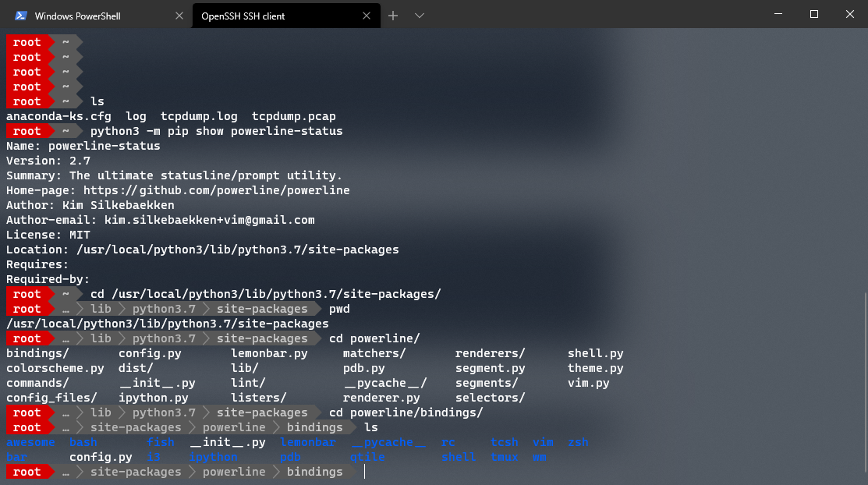
Task: Close the Windows PowerShell tab
Action: click(x=179, y=15)
